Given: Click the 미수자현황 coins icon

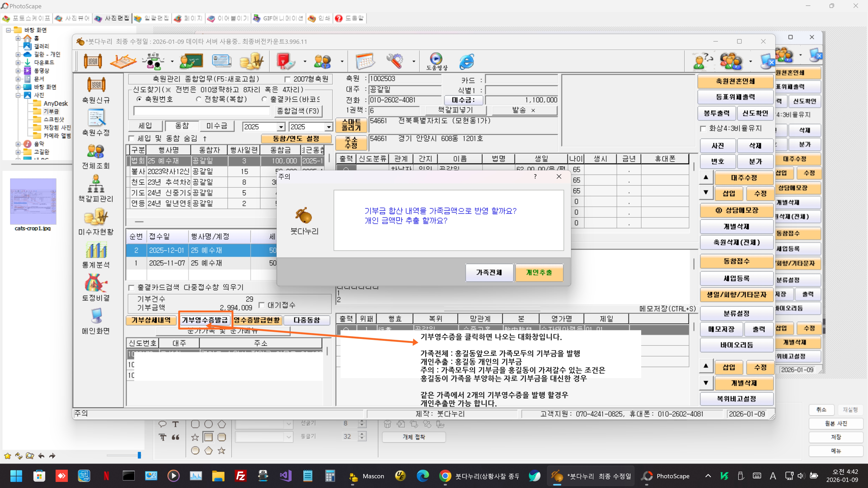Looking at the screenshot, I should tap(96, 217).
